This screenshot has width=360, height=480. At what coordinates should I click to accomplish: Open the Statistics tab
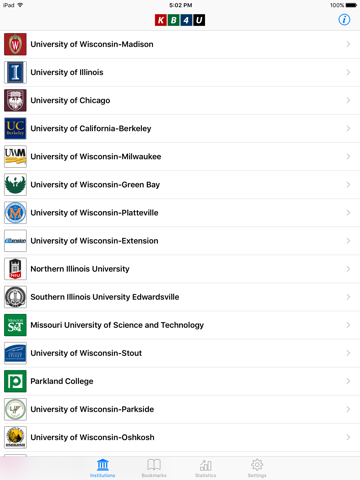tap(205, 468)
